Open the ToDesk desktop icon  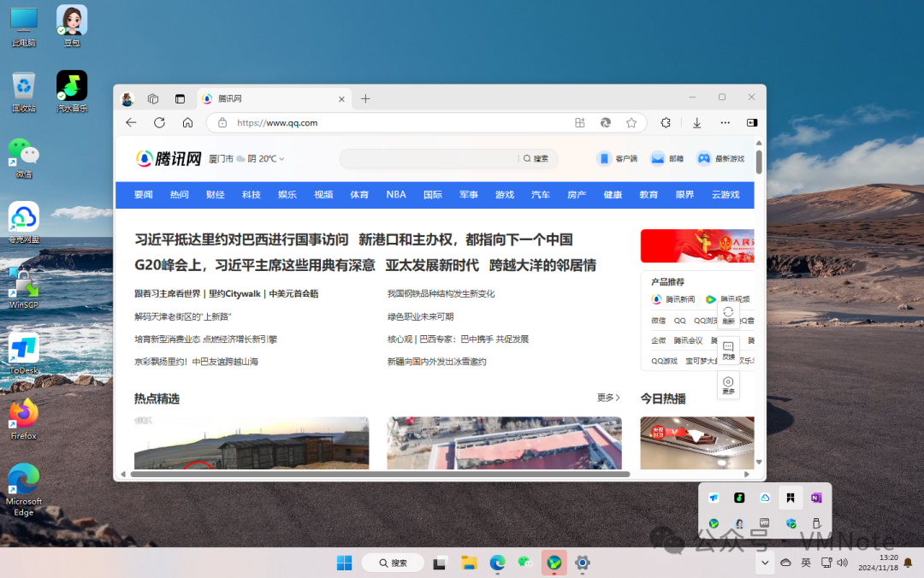point(24,353)
